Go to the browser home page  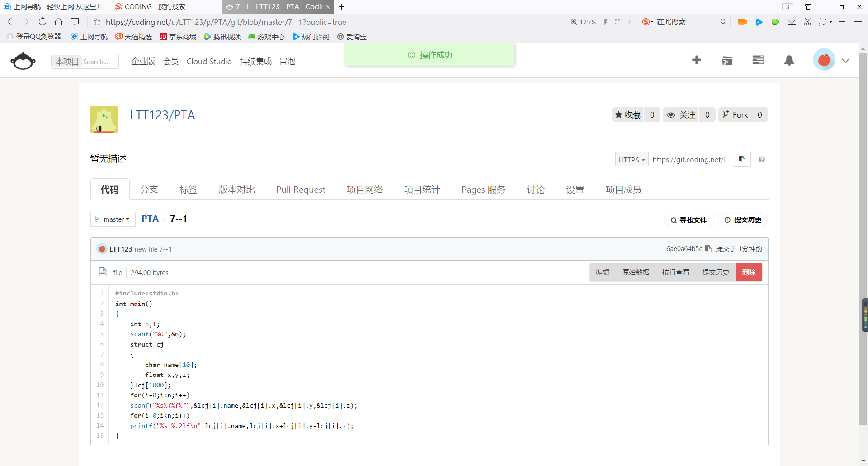click(58, 22)
